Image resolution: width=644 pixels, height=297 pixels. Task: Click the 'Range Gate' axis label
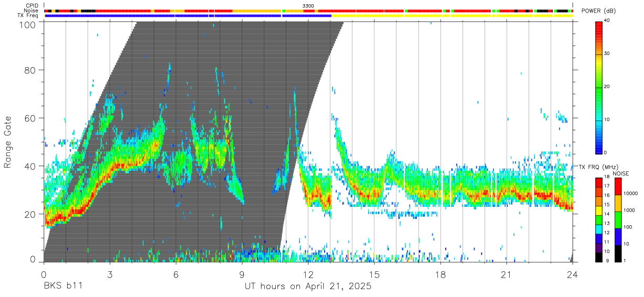pyautogui.click(x=8, y=142)
